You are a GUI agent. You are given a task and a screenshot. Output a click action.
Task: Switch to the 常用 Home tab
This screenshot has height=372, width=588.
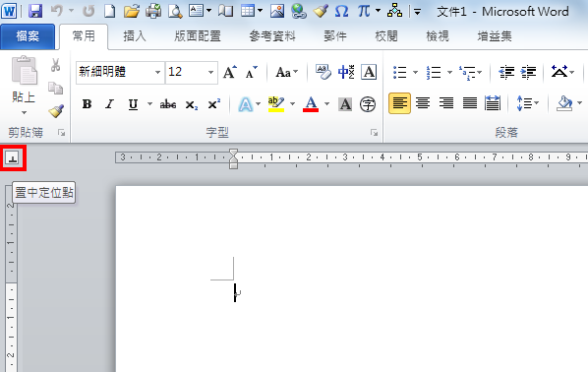click(x=84, y=36)
